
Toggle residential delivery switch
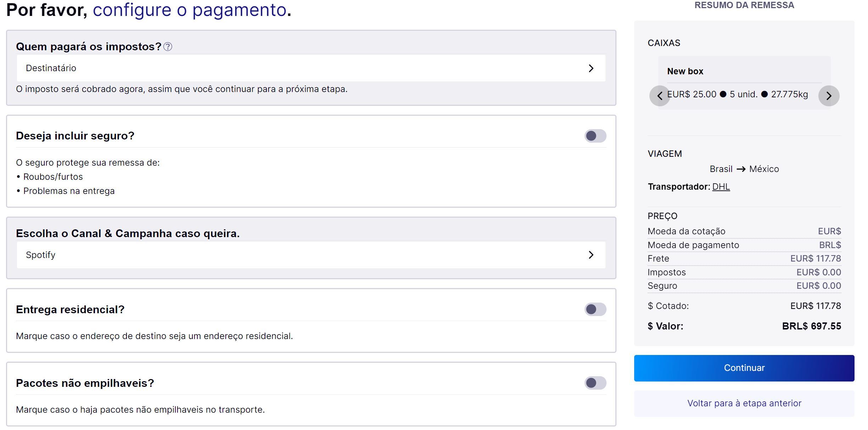point(595,309)
